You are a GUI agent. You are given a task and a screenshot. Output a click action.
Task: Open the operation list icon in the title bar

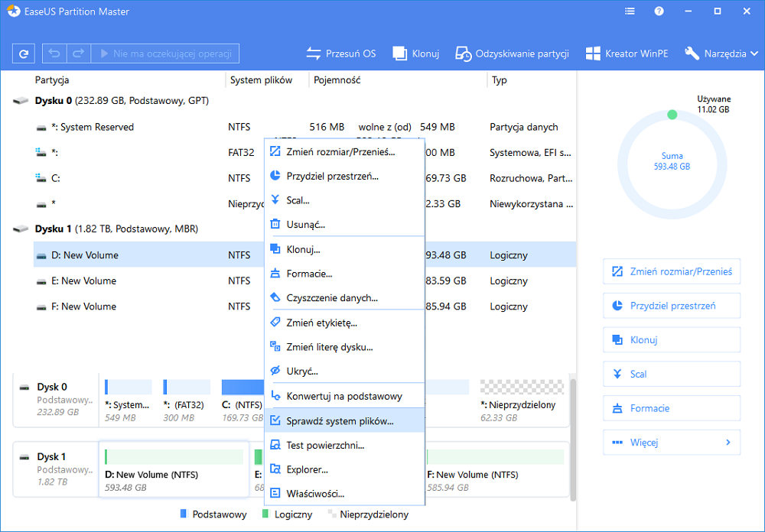[x=630, y=11]
